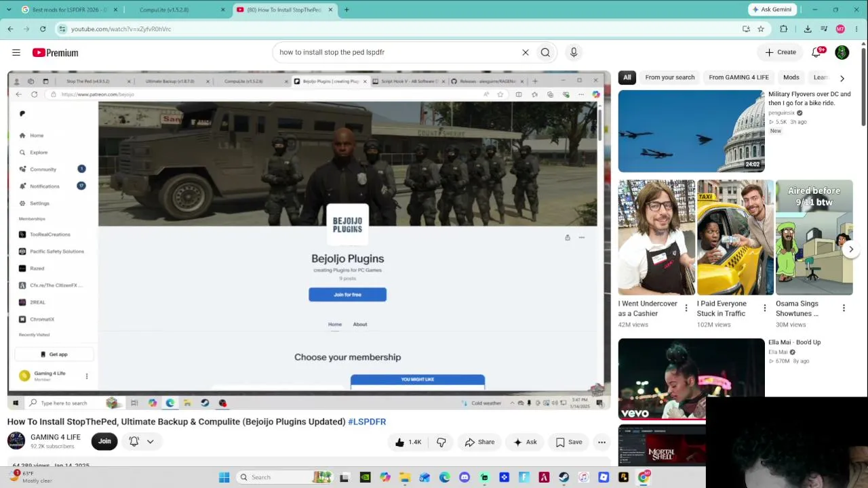Bookmark this page with the star
Viewport: 868px width, 488px height.
click(x=761, y=29)
